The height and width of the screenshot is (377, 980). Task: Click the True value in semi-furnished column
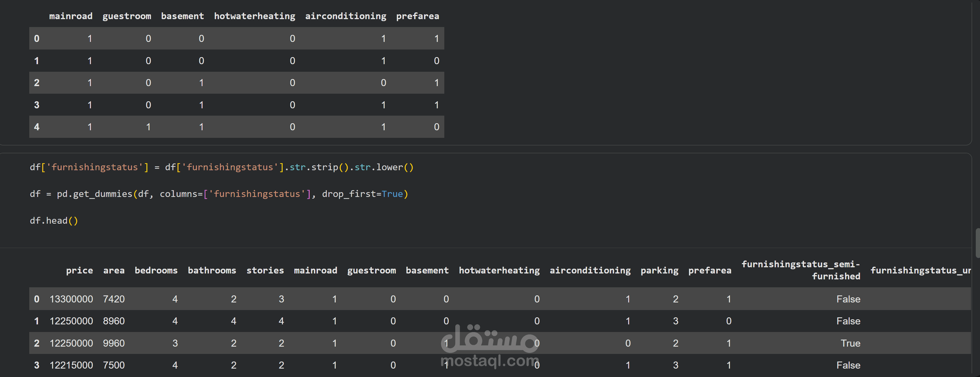[x=850, y=343]
